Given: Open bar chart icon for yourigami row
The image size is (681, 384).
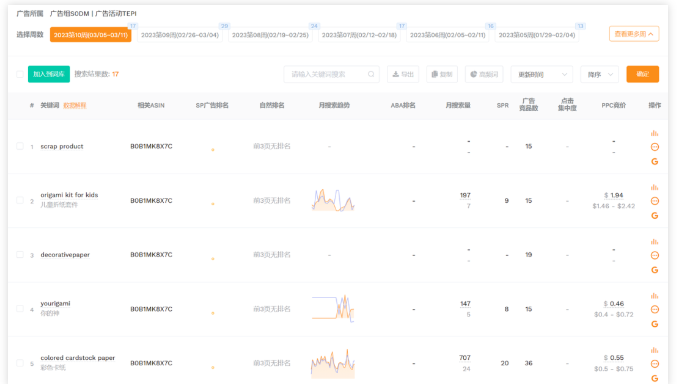Looking at the screenshot, I should click(x=655, y=296).
